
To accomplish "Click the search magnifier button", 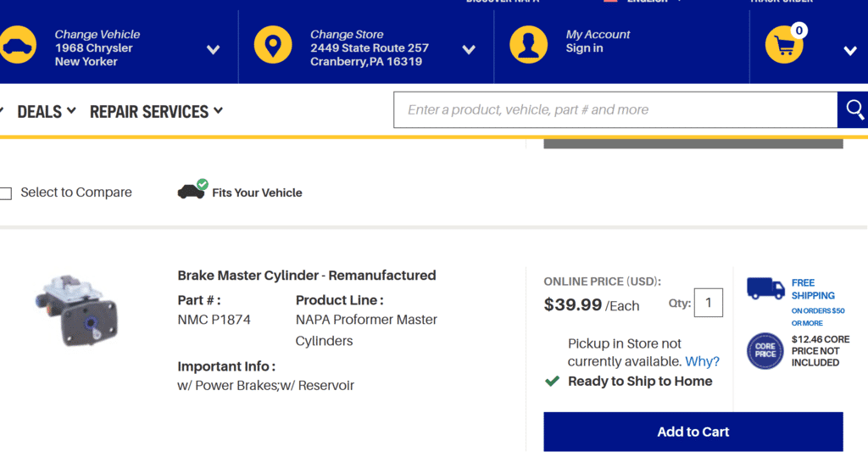I will [x=854, y=110].
